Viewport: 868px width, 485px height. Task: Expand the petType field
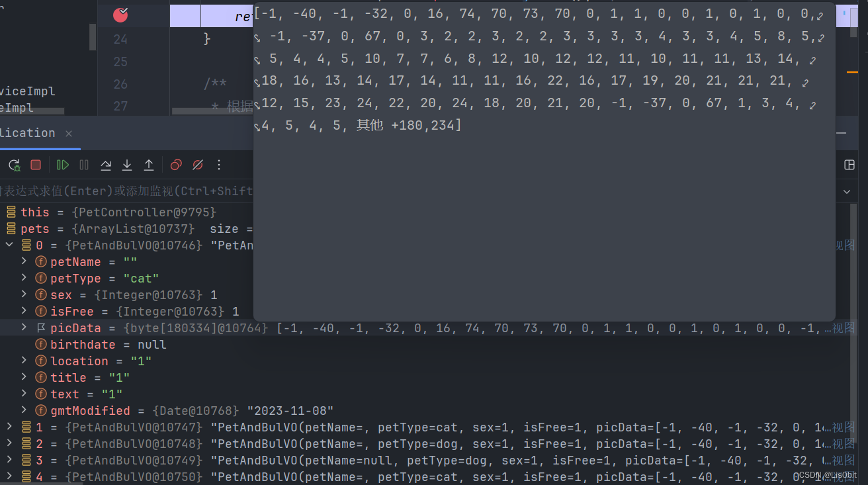click(24, 279)
